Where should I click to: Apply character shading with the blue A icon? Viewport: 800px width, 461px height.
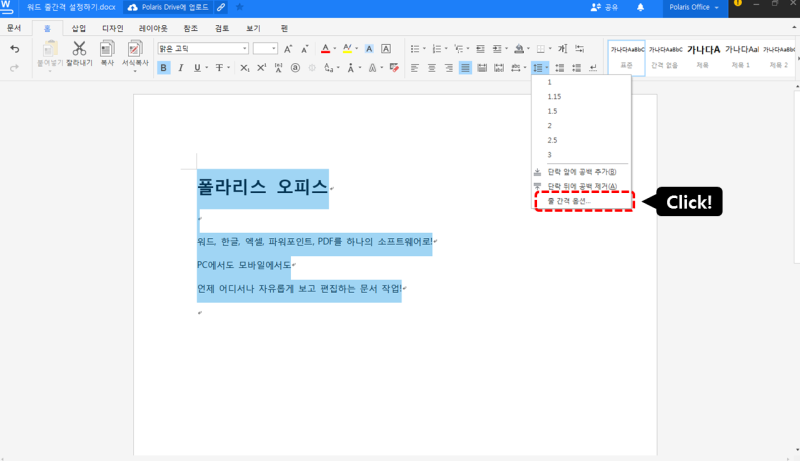pos(369,49)
